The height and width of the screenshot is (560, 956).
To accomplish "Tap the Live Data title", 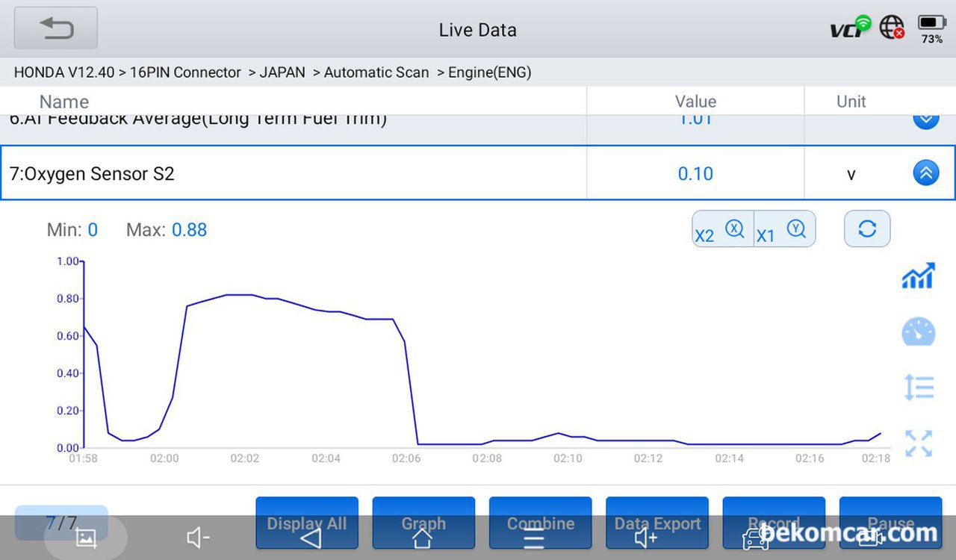I will (478, 30).
